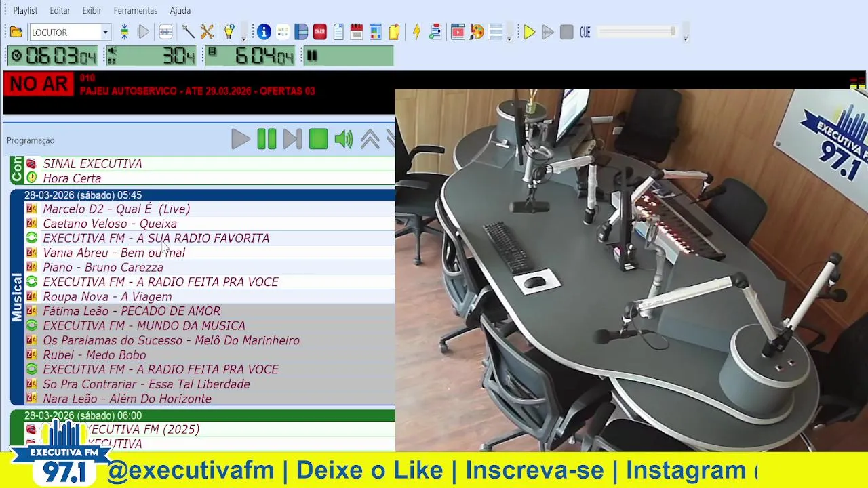Open the Editar menu
This screenshot has height=488, width=868.
pos(60,10)
